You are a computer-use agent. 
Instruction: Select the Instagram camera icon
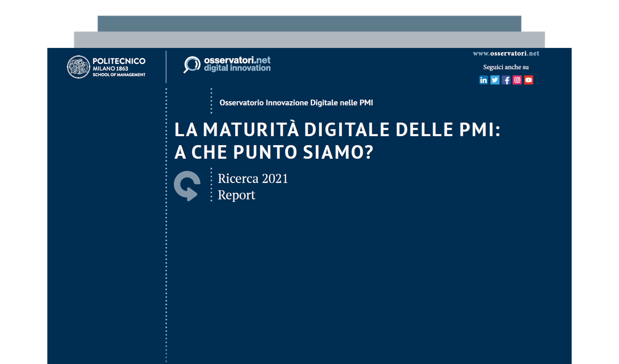tap(517, 80)
